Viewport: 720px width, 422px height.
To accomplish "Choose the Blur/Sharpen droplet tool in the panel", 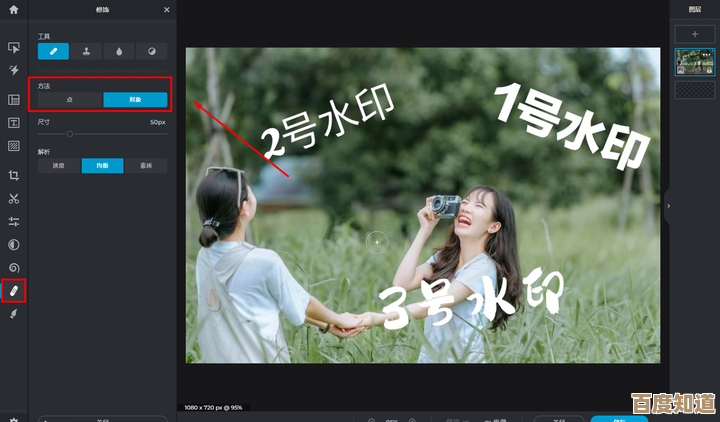I will click(119, 51).
